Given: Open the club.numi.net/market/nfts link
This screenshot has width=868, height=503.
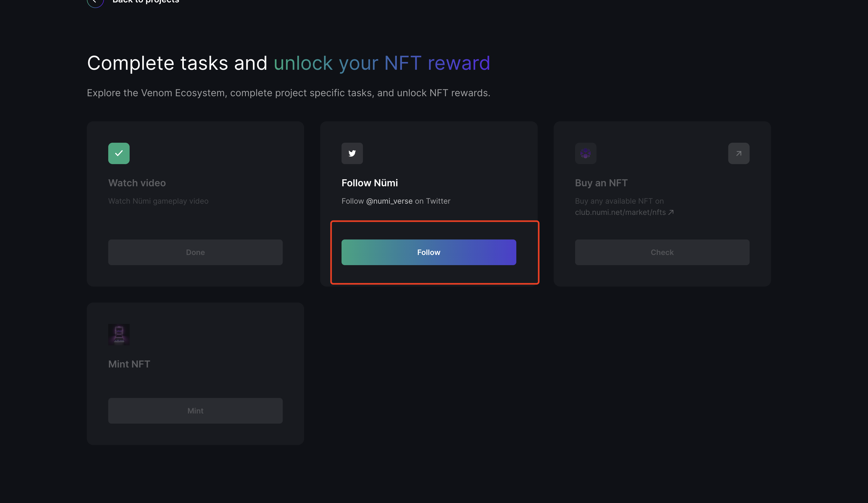Looking at the screenshot, I should point(620,212).
